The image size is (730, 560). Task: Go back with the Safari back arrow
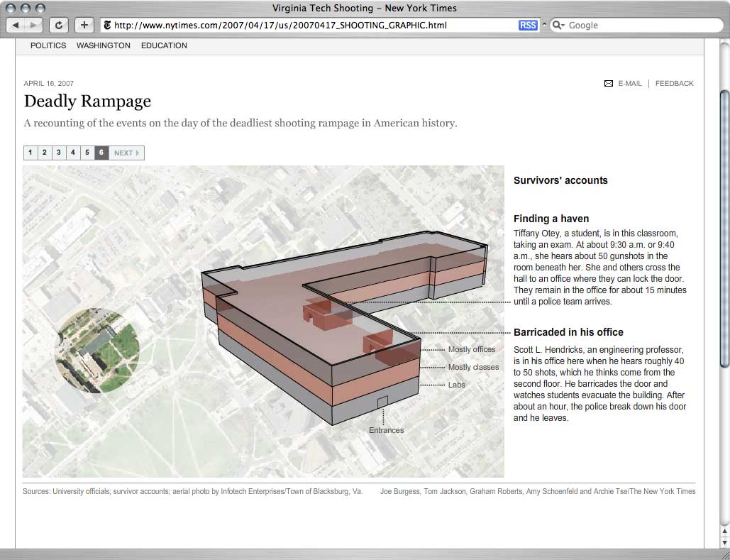(x=16, y=25)
